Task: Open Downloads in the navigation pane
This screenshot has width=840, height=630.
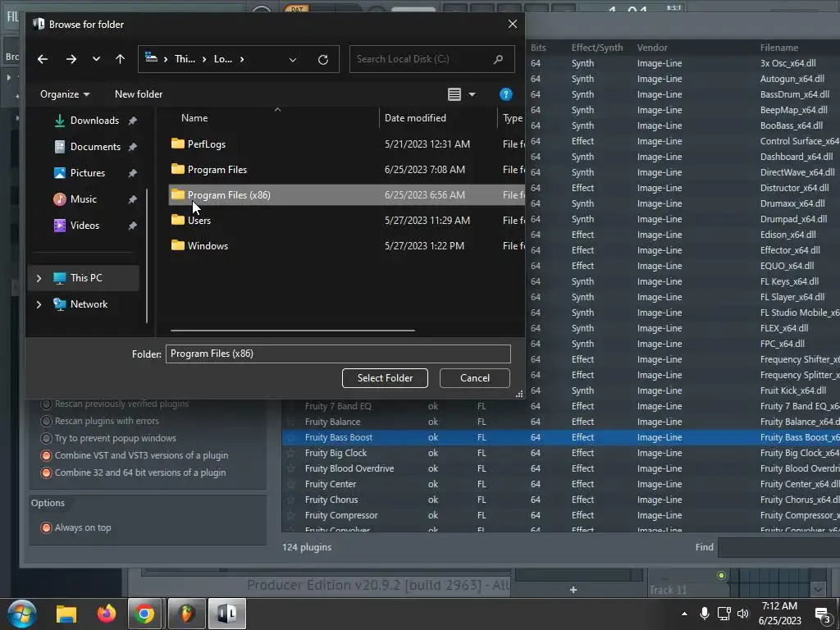Action: tap(94, 121)
